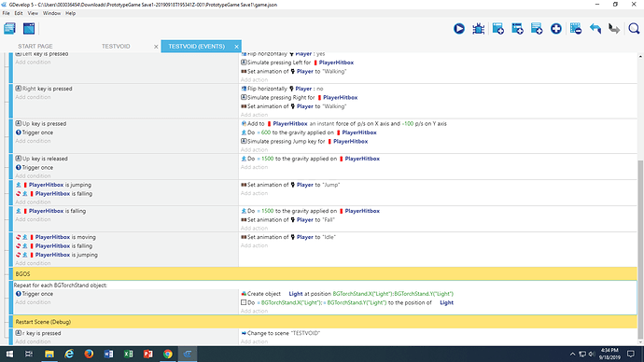The width and height of the screenshot is (644, 362).
Task: Click Add condition under PlayerHitbox is falling only
Action: 33,219
